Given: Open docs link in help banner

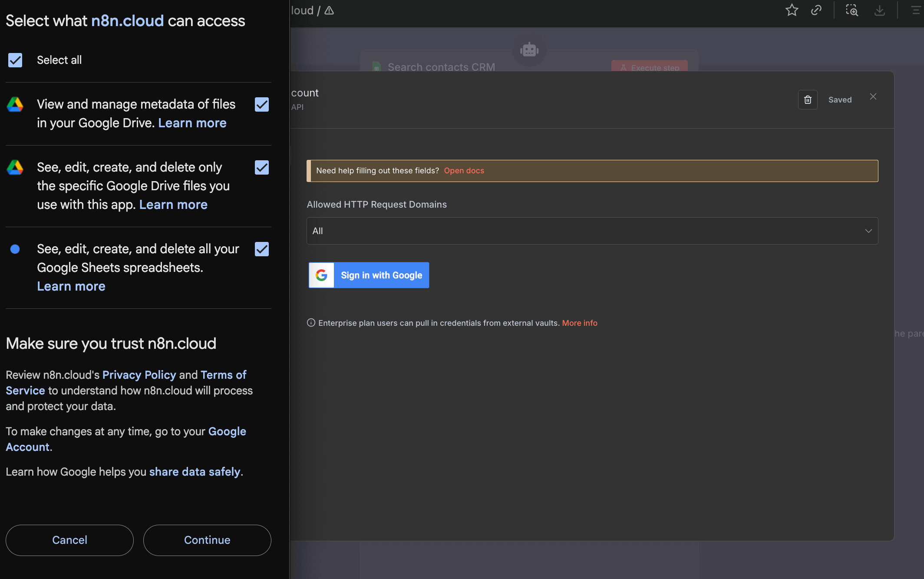Looking at the screenshot, I should (464, 171).
